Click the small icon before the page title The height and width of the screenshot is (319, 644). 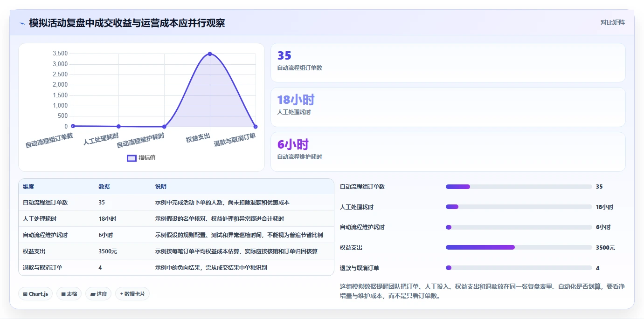tap(22, 23)
